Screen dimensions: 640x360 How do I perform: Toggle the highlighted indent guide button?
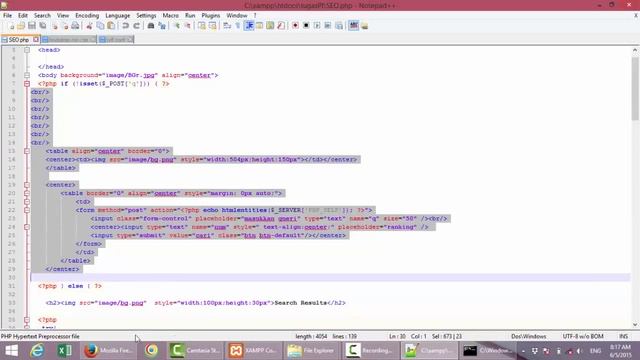(249, 26)
